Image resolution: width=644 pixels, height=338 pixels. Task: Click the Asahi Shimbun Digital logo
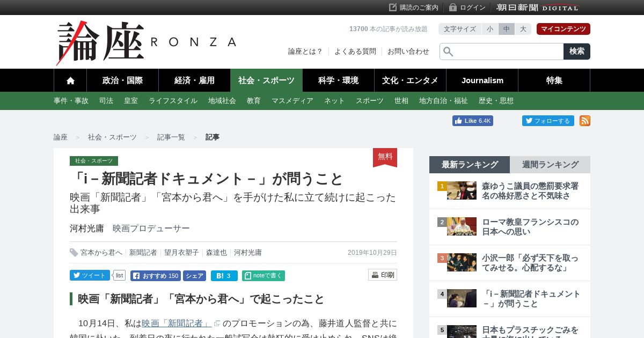point(538,8)
